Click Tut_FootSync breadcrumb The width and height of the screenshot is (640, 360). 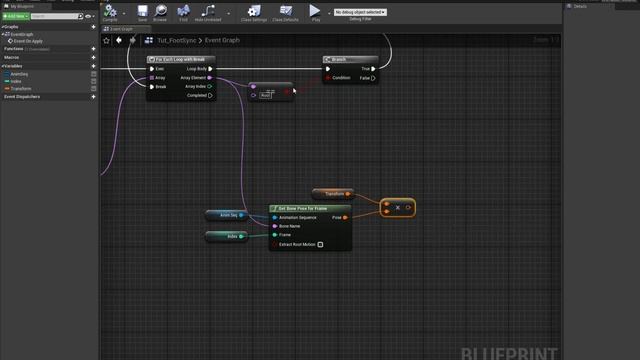coord(177,40)
